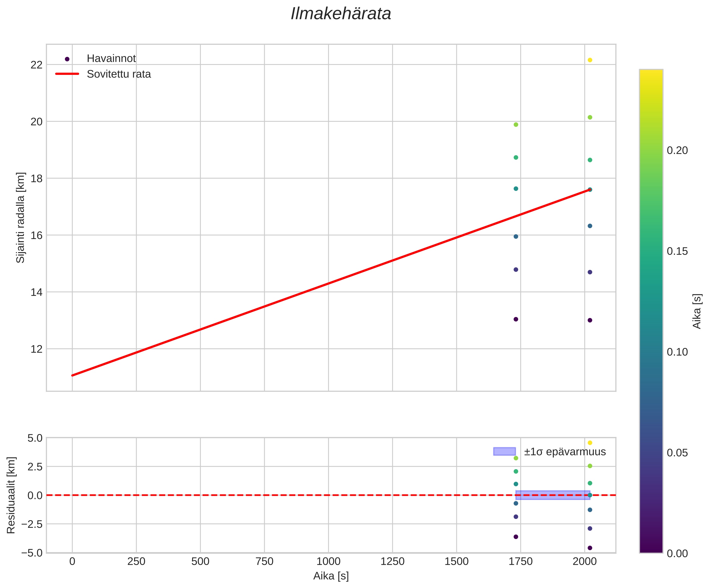Click the red fitted line's left endpoint
Image resolution: width=709 pixels, height=588 pixels.
[73, 375]
